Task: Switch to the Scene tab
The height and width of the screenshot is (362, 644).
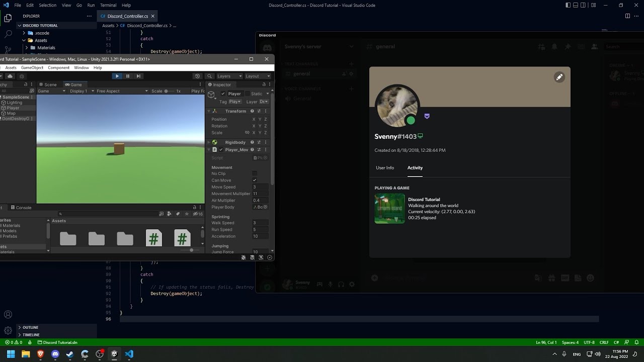Action: (48, 84)
